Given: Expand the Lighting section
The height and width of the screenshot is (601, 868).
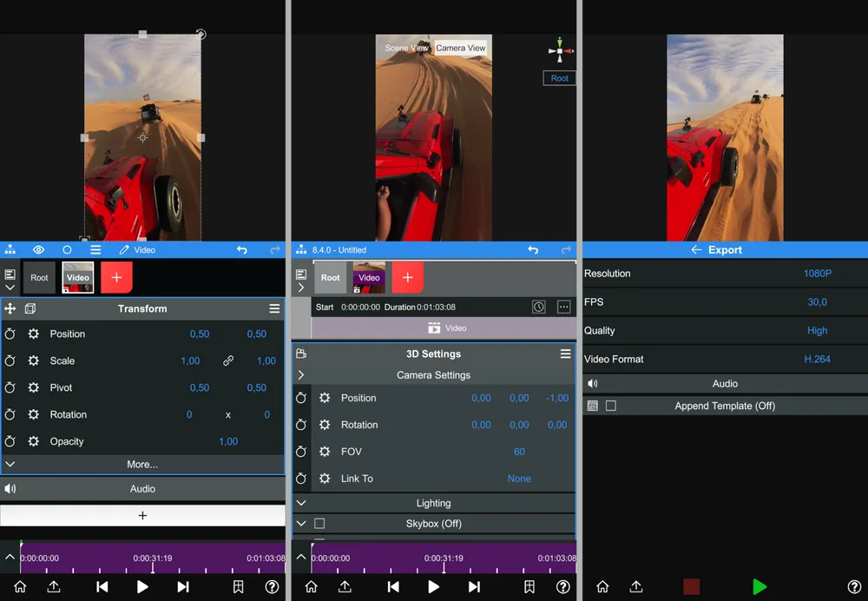Looking at the screenshot, I should click(x=433, y=503).
